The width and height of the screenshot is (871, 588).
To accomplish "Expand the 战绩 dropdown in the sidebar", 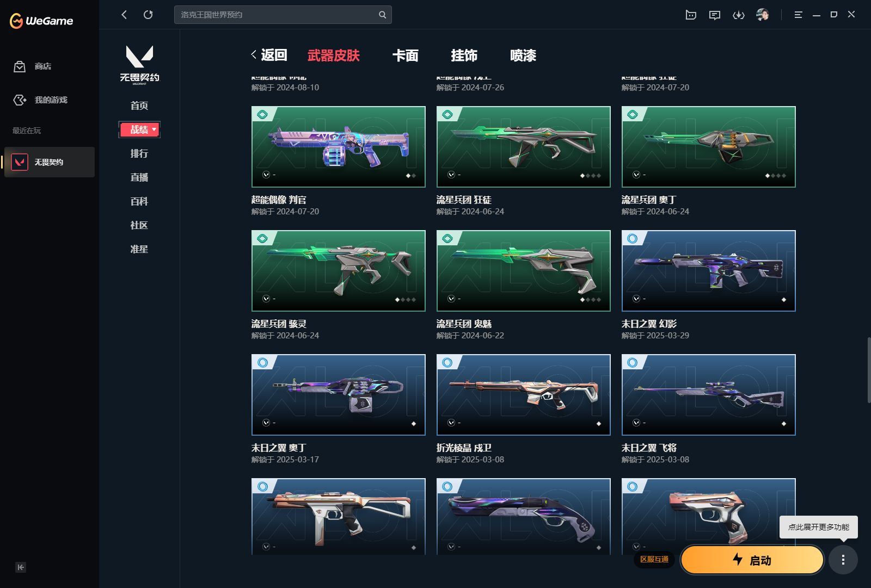I will 139,129.
